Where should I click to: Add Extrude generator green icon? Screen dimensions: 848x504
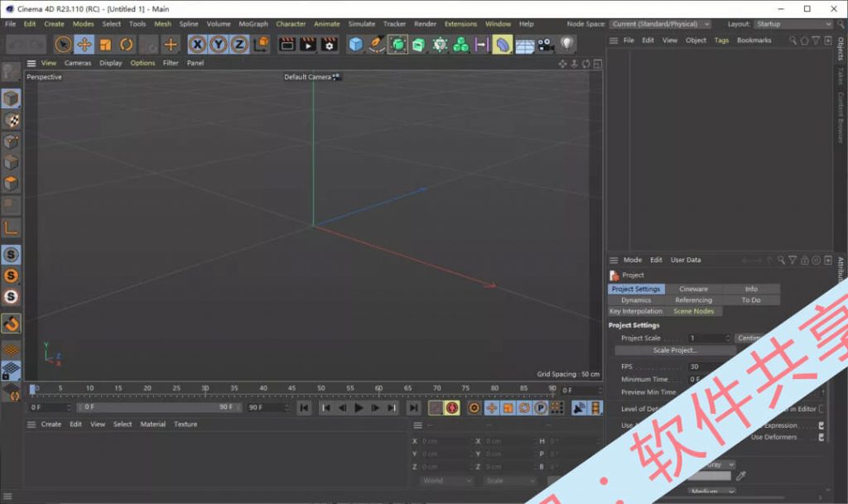pyautogui.click(x=418, y=45)
